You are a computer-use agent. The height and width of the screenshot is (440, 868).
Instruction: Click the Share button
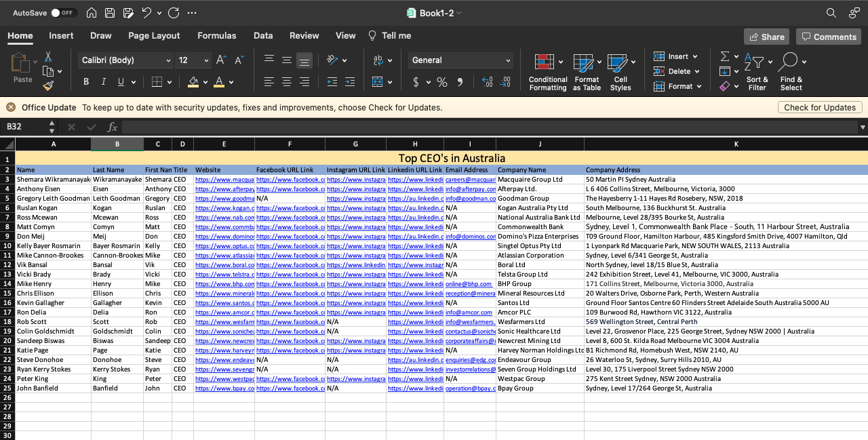pos(766,37)
